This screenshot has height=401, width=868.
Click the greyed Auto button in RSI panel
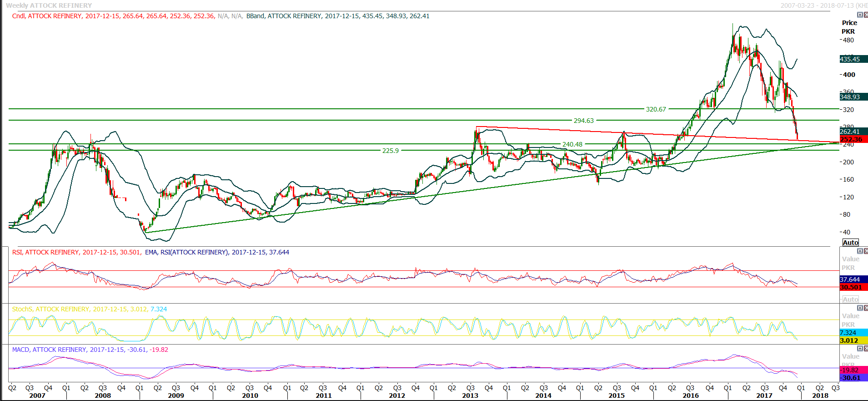click(x=851, y=299)
